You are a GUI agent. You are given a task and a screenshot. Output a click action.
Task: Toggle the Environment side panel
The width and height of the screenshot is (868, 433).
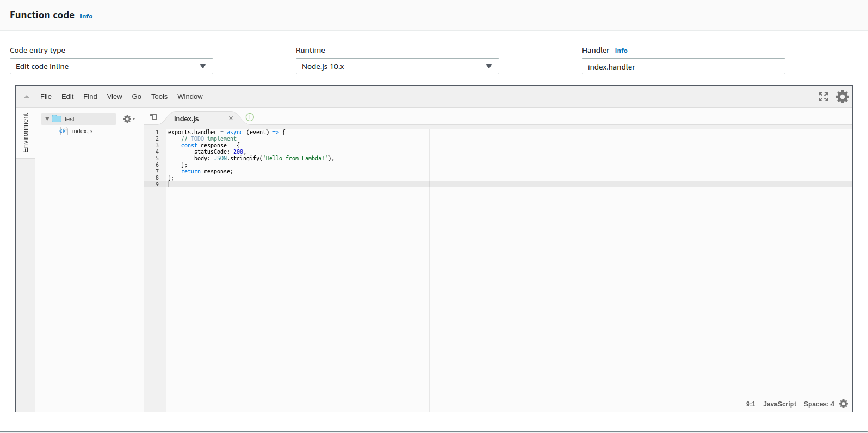click(26, 133)
